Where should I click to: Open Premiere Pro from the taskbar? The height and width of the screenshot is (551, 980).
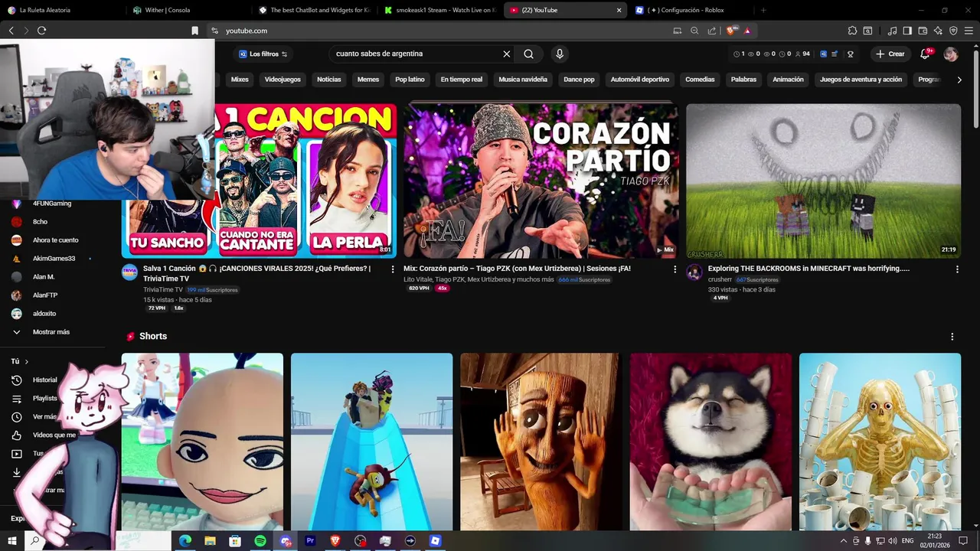310,540
